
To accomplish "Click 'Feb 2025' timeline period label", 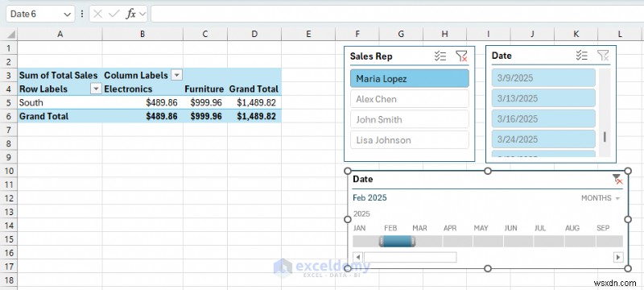I will [369, 197].
